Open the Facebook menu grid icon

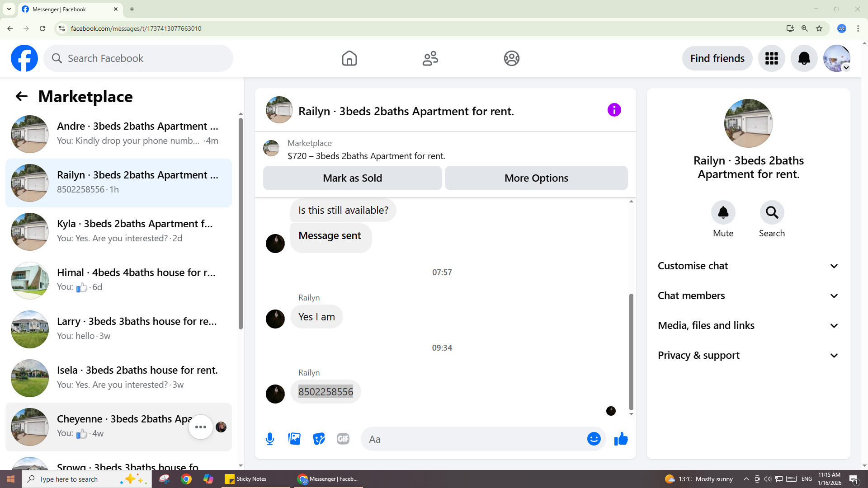coord(771,58)
